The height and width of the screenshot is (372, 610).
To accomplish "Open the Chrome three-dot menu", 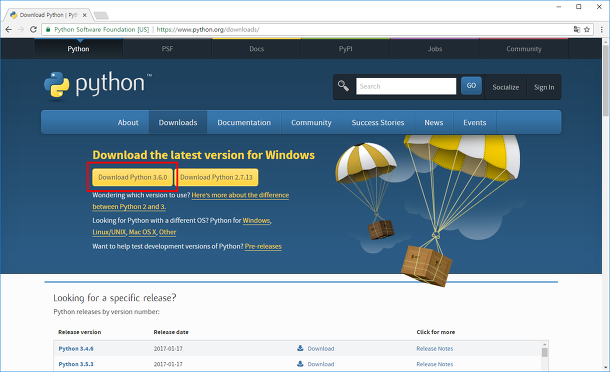I will pyautogui.click(x=601, y=30).
